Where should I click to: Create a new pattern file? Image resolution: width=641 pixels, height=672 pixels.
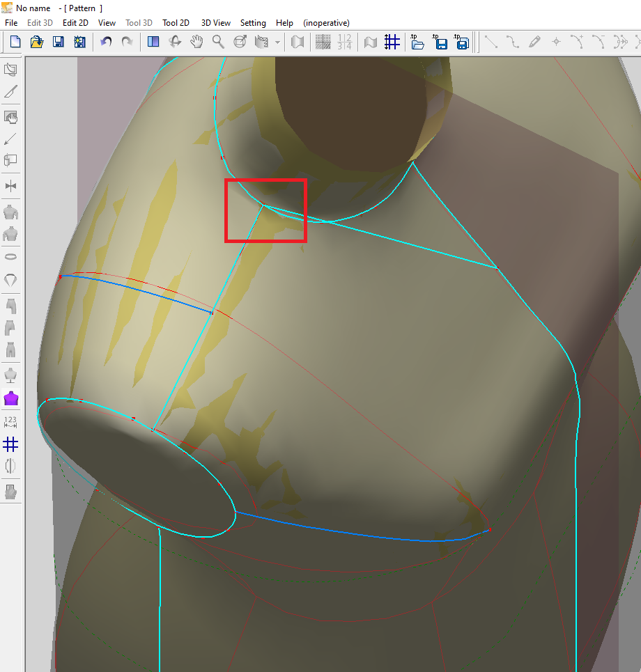point(15,42)
